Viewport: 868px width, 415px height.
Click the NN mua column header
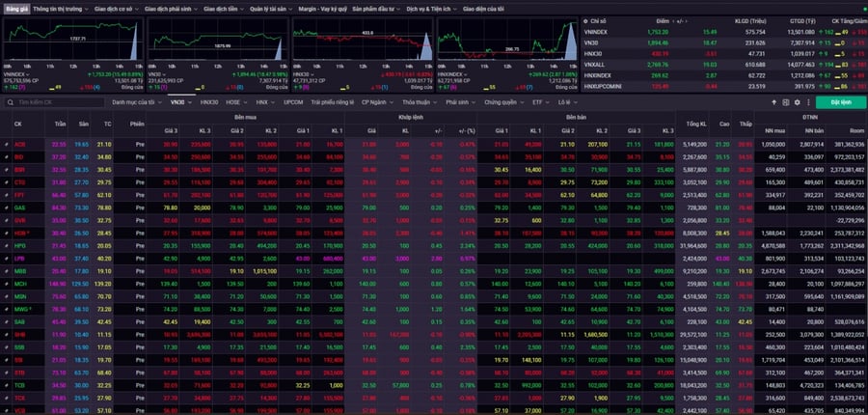pyautogui.click(x=773, y=130)
